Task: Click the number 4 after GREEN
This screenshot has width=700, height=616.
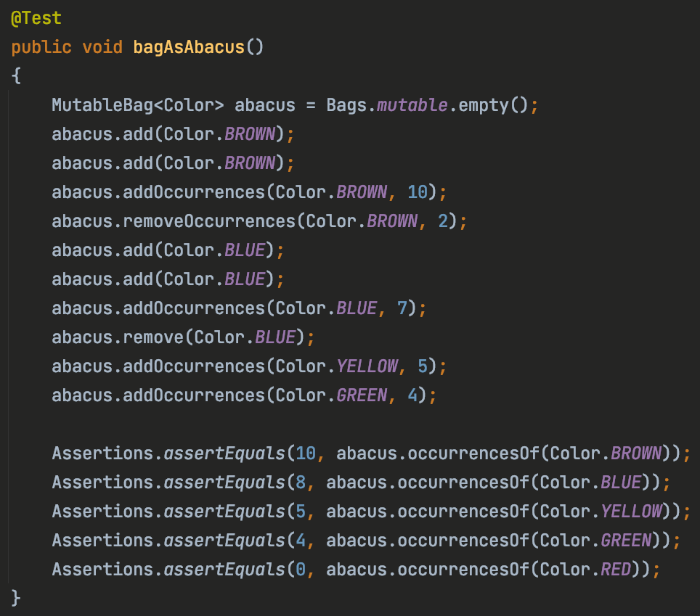Action: pyautogui.click(x=412, y=395)
